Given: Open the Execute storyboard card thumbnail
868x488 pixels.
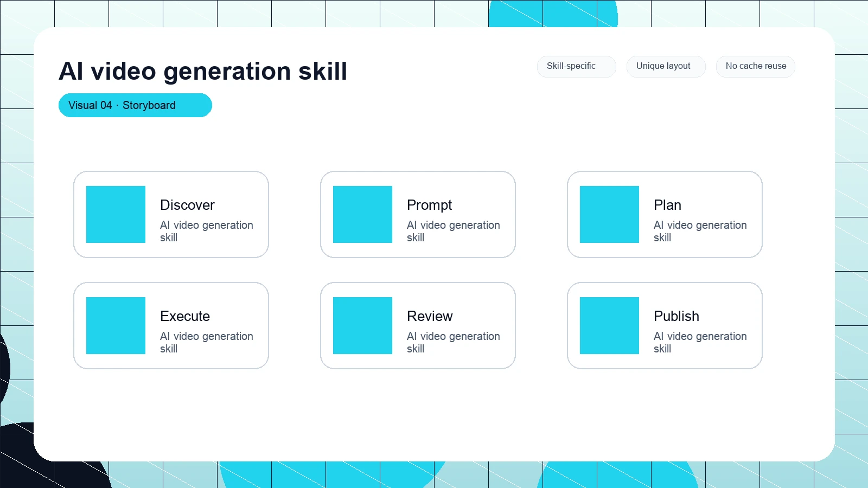Looking at the screenshot, I should [116, 325].
